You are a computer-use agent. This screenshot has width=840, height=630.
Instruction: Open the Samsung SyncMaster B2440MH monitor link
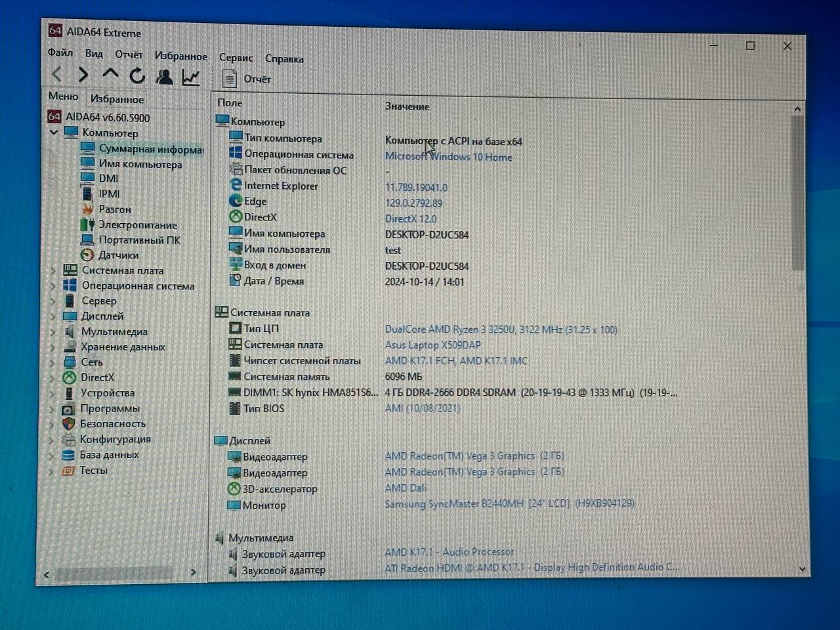(509, 503)
